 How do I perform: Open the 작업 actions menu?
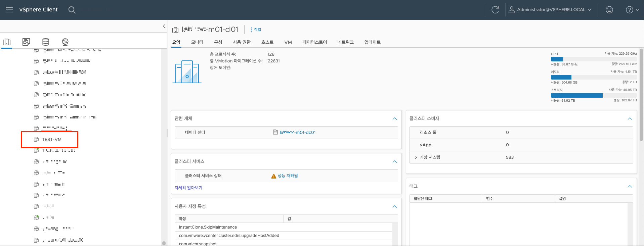[x=256, y=30]
